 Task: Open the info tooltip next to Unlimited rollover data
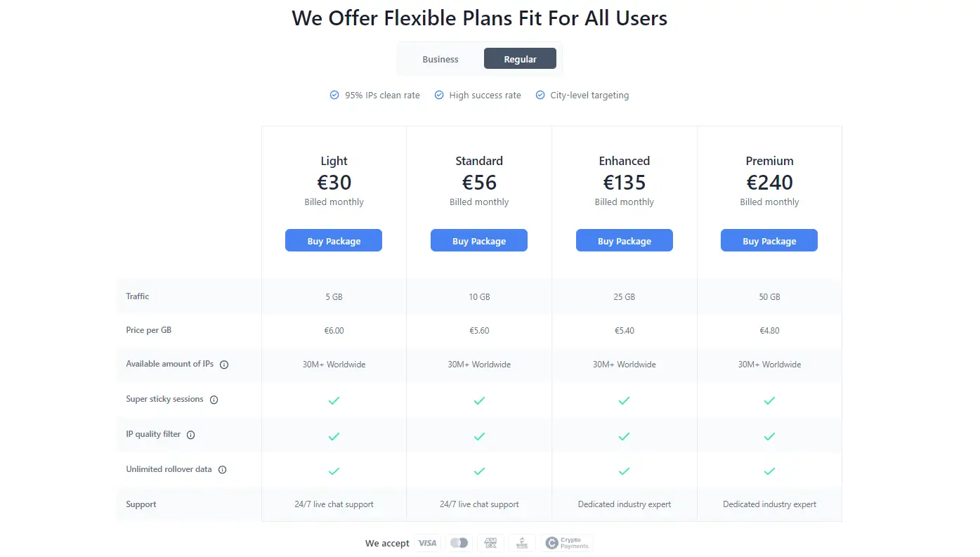click(x=223, y=469)
